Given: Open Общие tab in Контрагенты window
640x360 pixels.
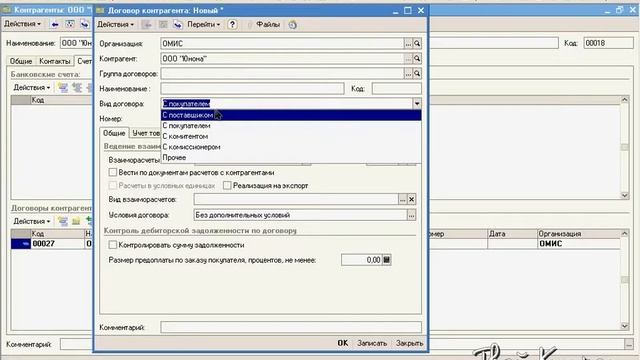Looking at the screenshot, I should click(x=21, y=61).
